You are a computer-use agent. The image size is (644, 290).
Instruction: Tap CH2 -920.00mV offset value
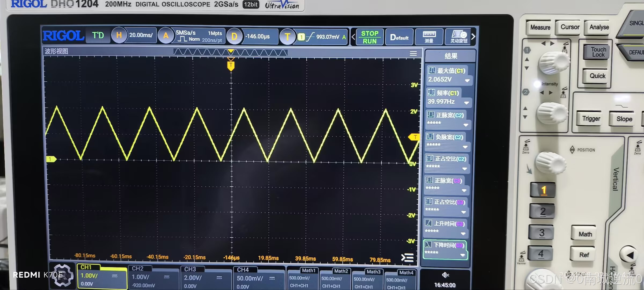144,285
